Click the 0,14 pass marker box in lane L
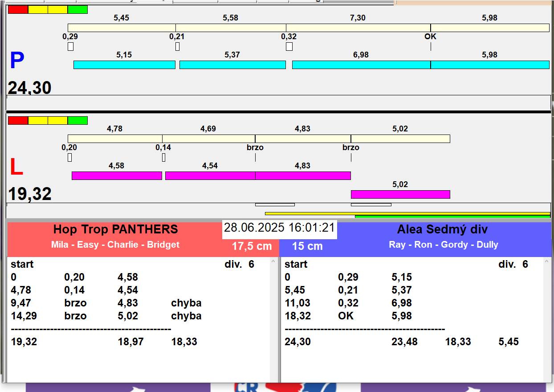This screenshot has height=392, width=554. pos(163,157)
